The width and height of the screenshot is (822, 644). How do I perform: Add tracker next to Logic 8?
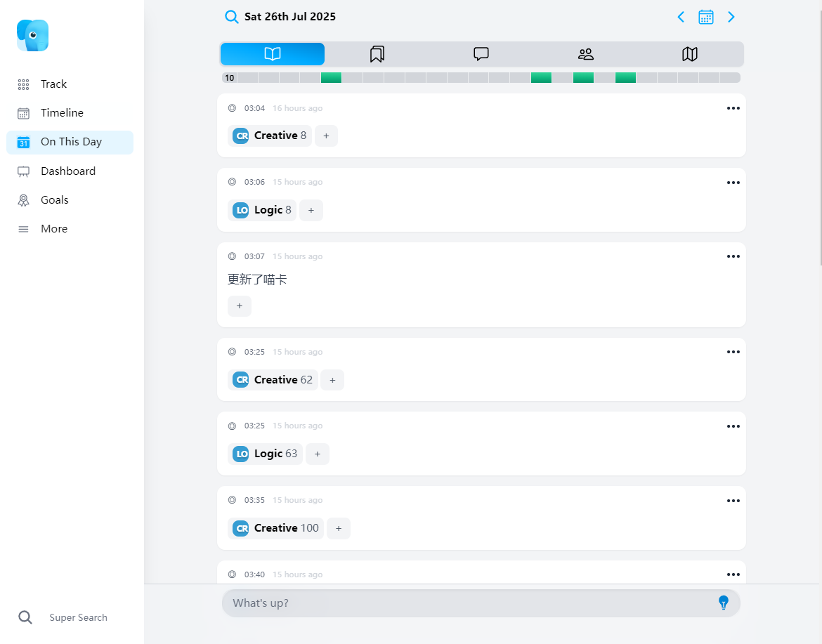tap(311, 210)
